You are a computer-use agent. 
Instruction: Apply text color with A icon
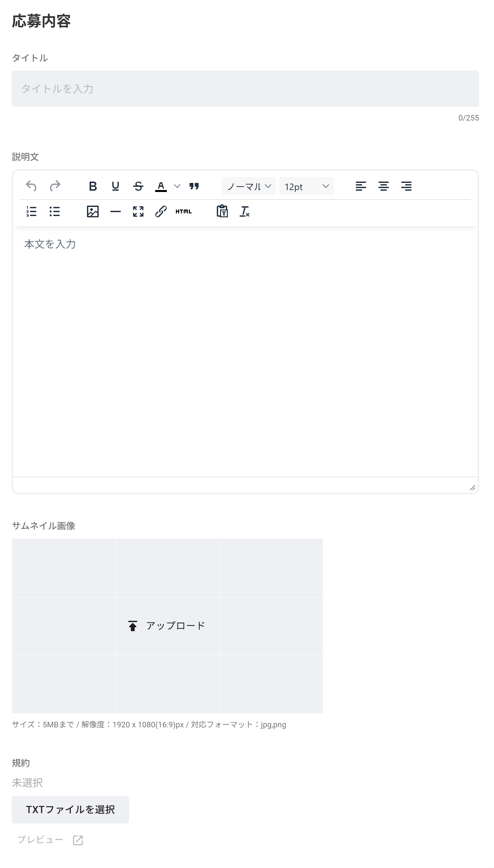[x=161, y=187]
